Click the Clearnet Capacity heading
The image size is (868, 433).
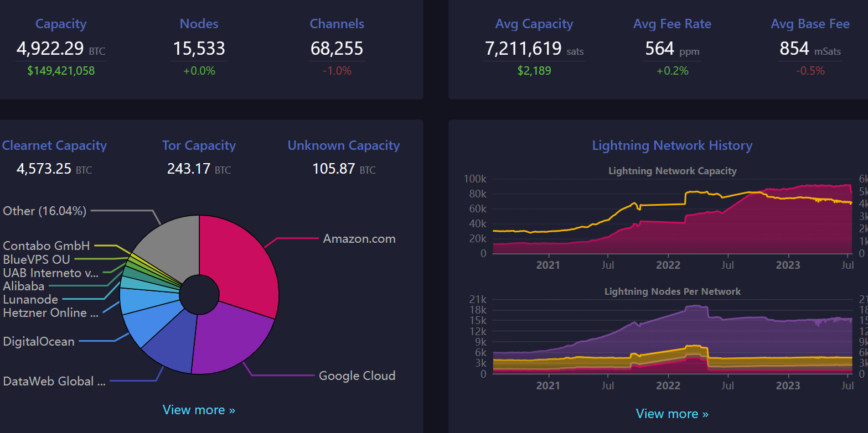[54, 145]
